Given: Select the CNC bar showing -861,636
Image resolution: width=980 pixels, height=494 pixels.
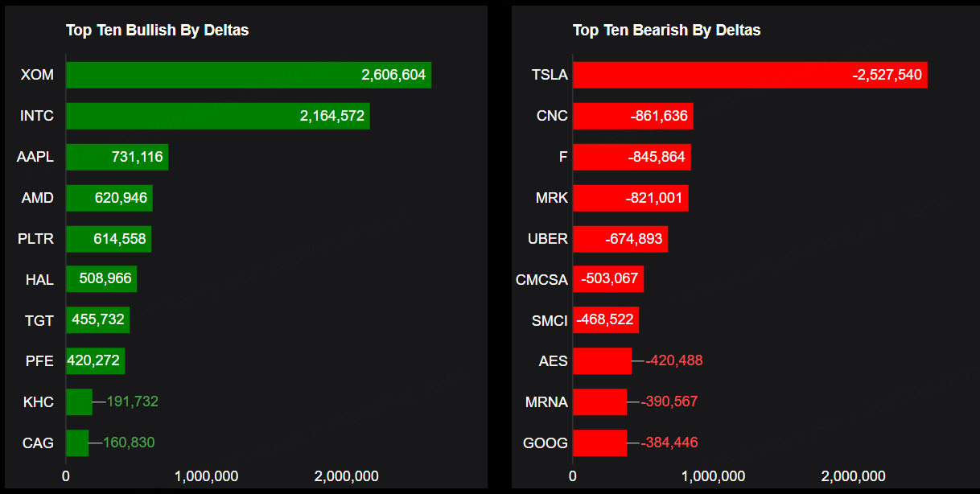Looking at the screenshot, I should [x=632, y=116].
